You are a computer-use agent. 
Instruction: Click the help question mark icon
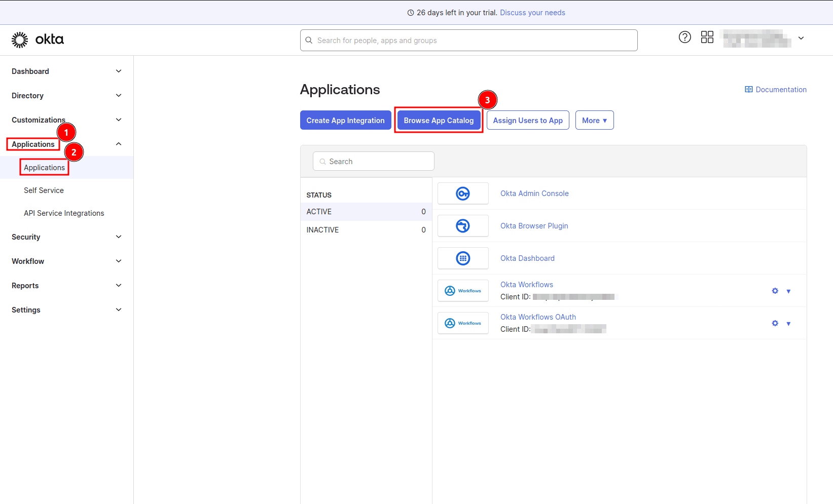click(x=684, y=37)
